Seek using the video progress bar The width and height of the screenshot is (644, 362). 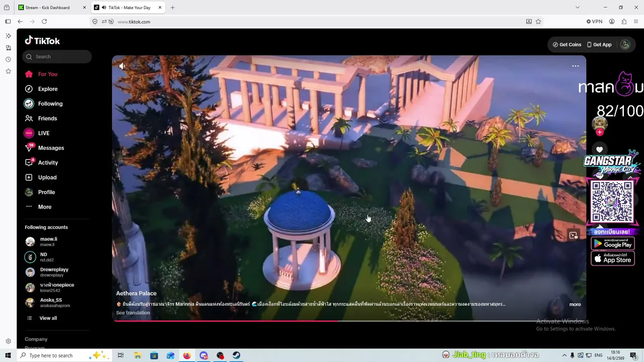(349, 320)
